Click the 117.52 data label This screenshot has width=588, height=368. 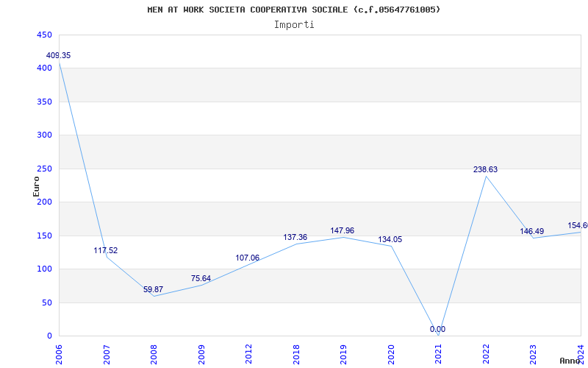coord(106,250)
